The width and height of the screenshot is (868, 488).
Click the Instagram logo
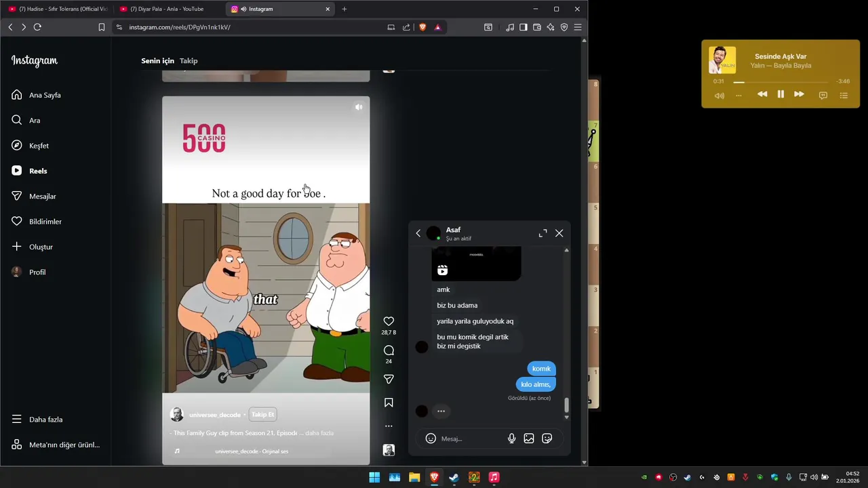tap(35, 61)
